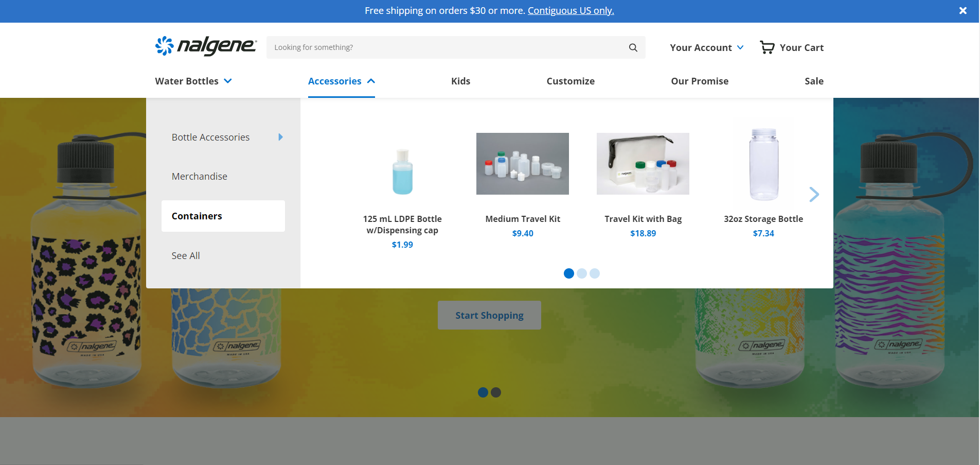980x465 pixels.
Task: Click the Start Shopping button
Action: tap(489, 315)
